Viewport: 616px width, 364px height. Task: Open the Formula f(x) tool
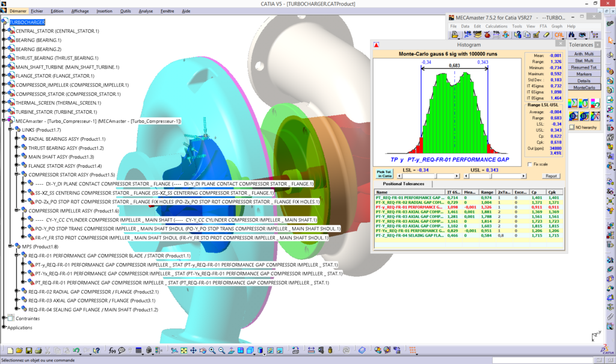pyautogui.click(x=112, y=350)
